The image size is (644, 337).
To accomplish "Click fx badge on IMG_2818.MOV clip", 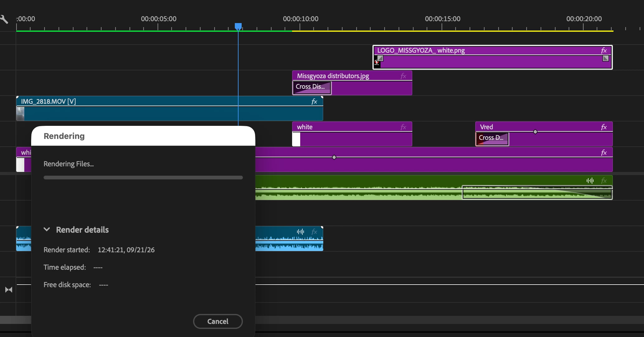I will coord(315,102).
